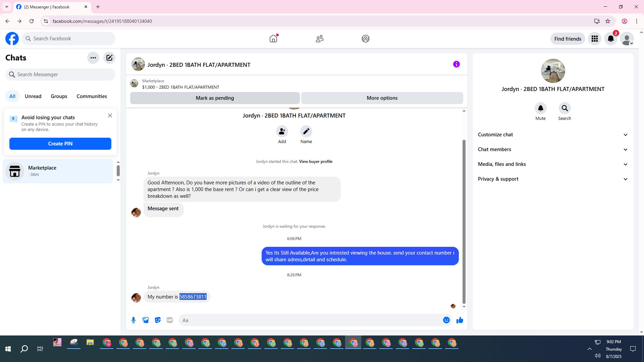Click the Marketplace listing thumbnail in header
644x362 pixels.
coord(134,83)
